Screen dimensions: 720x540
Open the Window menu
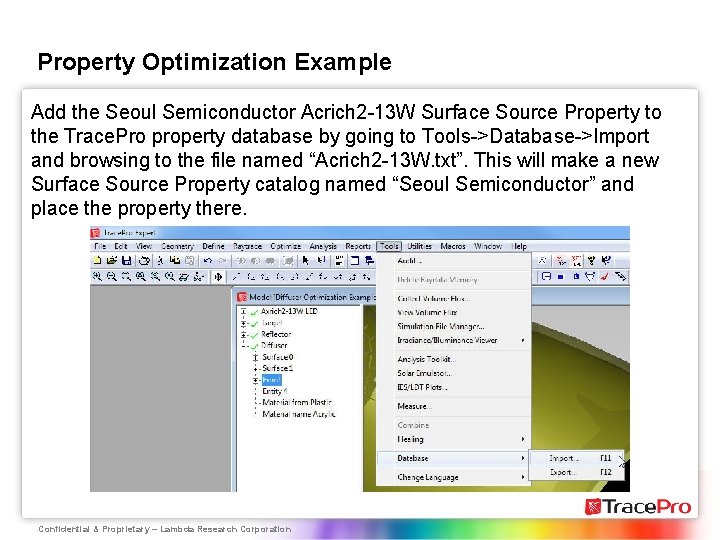pyautogui.click(x=488, y=246)
